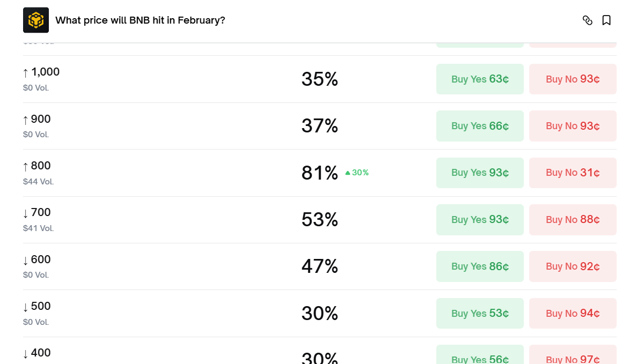Bookmark this BNB market

[x=607, y=20]
